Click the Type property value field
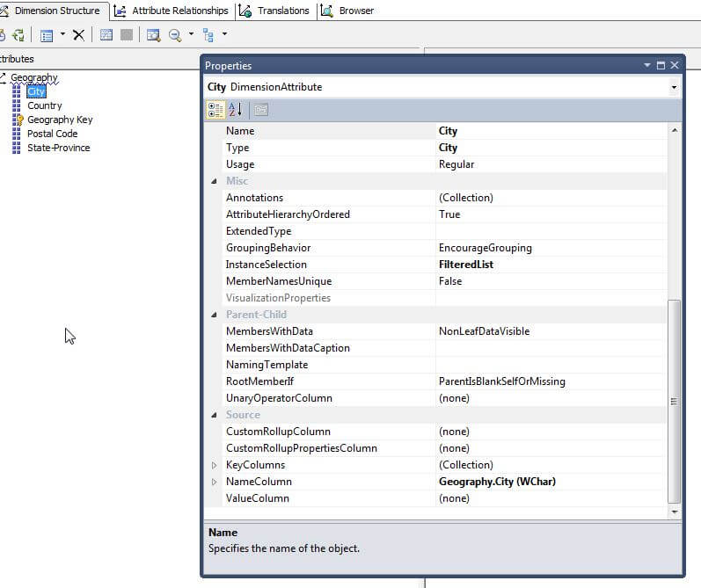 click(x=551, y=148)
